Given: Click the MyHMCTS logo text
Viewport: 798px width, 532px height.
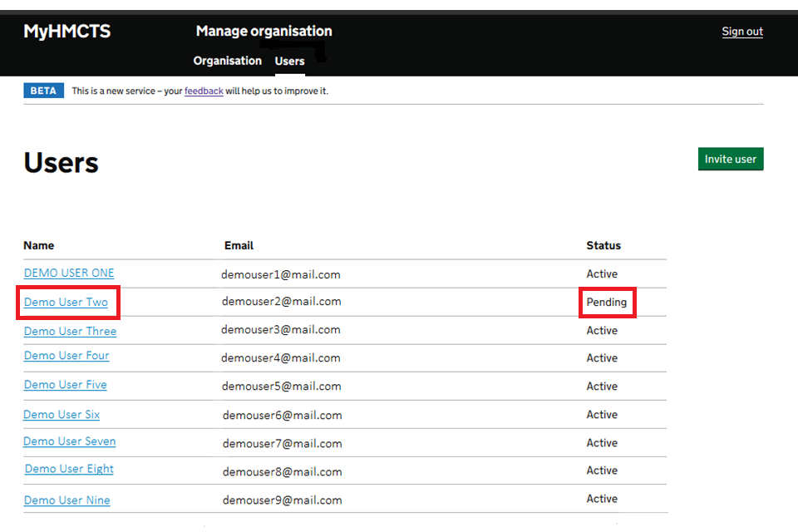Looking at the screenshot, I should coord(66,32).
